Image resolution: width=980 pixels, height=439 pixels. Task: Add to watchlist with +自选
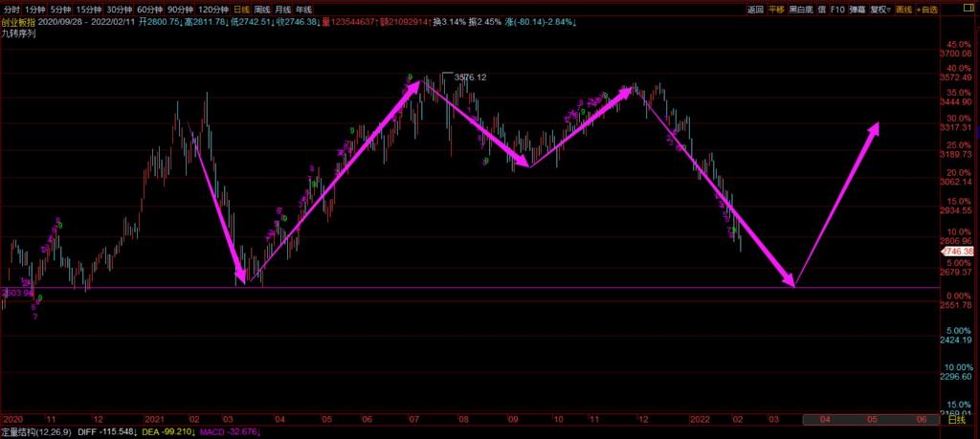click(927, 9)
